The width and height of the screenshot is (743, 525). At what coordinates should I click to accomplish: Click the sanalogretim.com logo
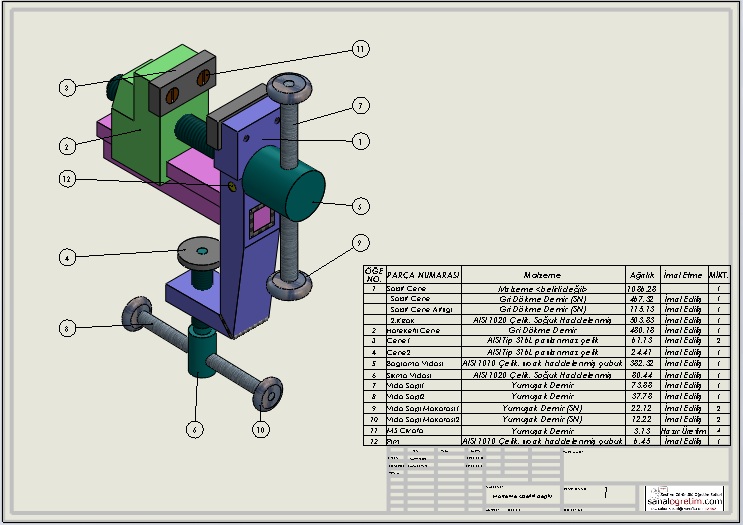pos(684,498)
